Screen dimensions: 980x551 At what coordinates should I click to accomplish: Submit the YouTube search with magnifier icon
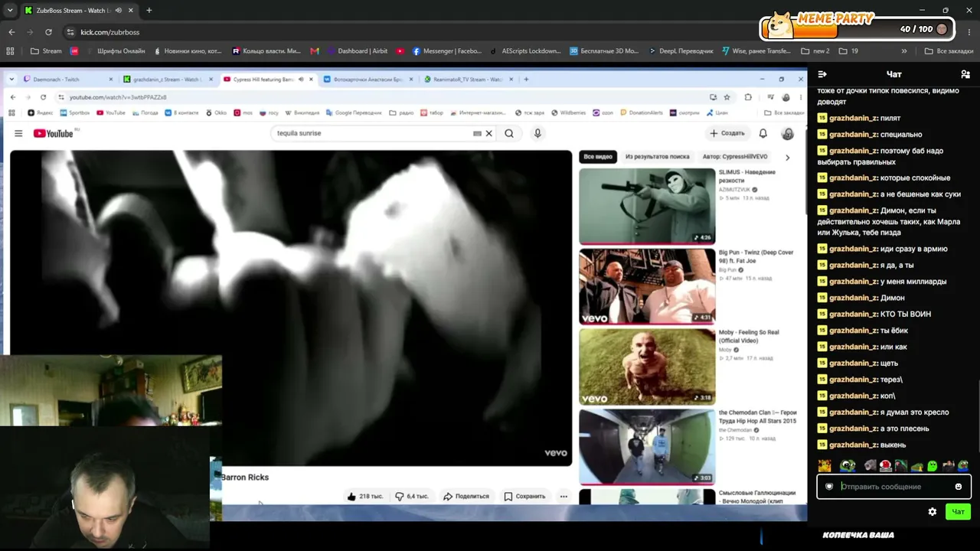click(x=509, y=133)
